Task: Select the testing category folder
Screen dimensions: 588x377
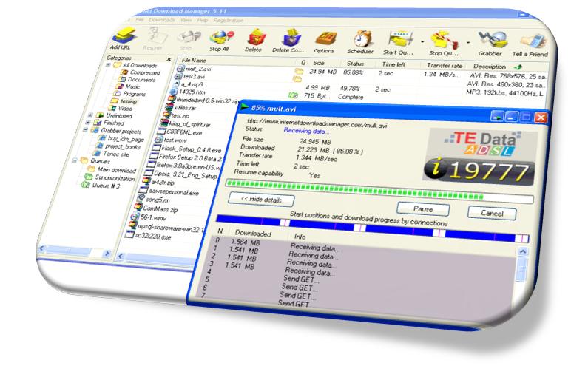Action: point(124,101)
